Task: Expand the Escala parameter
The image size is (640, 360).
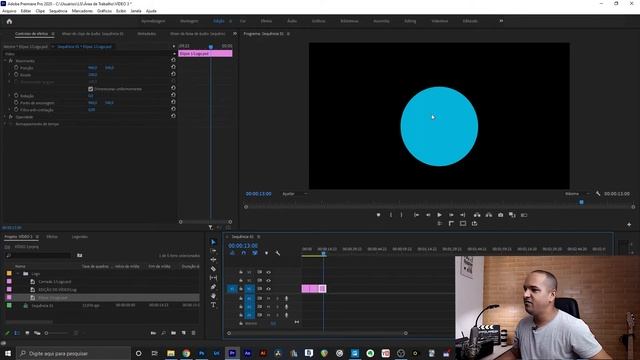Action: 9,75
